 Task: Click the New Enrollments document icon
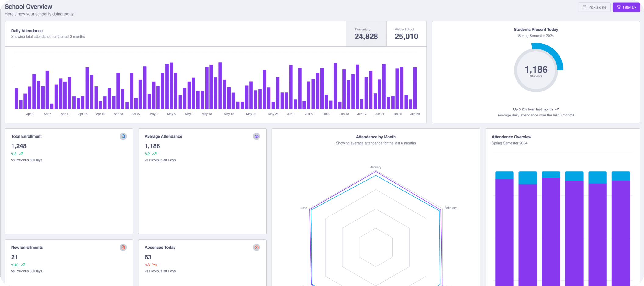point(123,247)
